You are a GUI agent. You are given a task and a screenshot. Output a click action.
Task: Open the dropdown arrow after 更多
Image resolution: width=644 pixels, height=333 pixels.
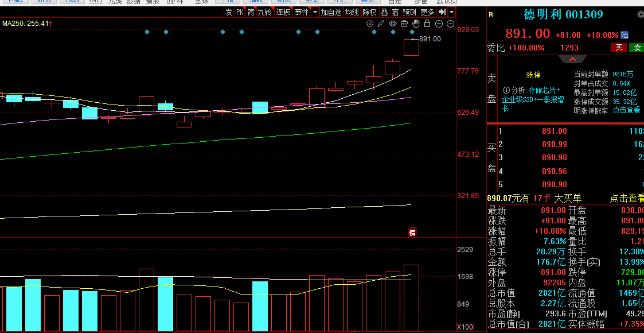point(451,12)
